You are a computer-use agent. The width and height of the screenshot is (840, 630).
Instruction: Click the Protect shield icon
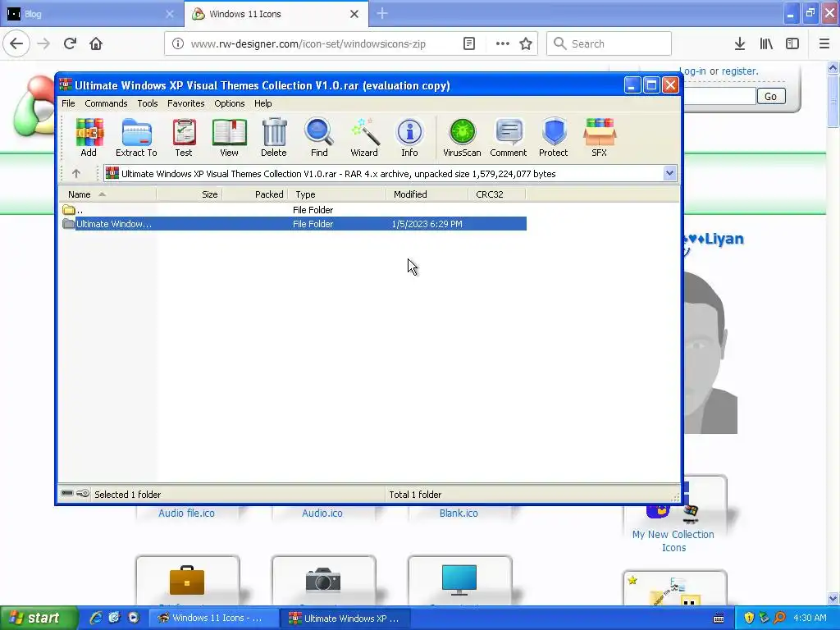point(554,137)
